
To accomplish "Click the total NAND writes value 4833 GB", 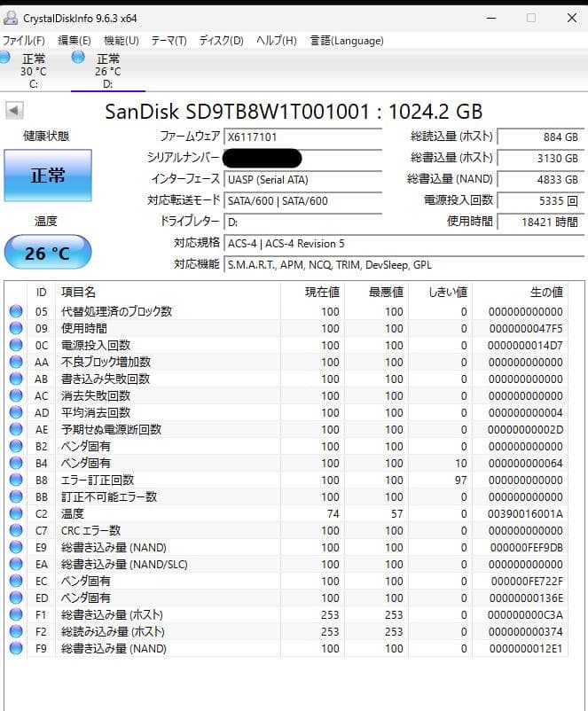I will click(541, 180).
